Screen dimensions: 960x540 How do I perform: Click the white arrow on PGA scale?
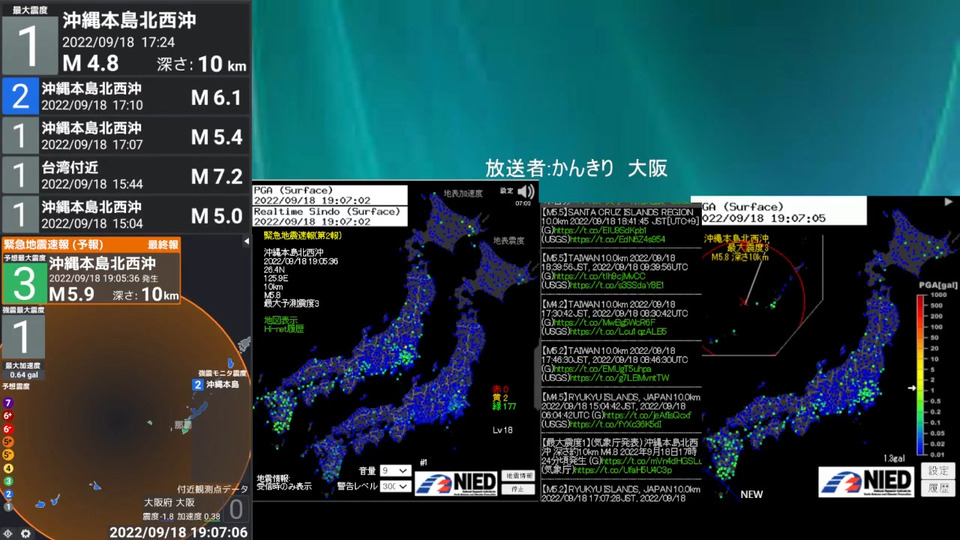tap(912, 388)
